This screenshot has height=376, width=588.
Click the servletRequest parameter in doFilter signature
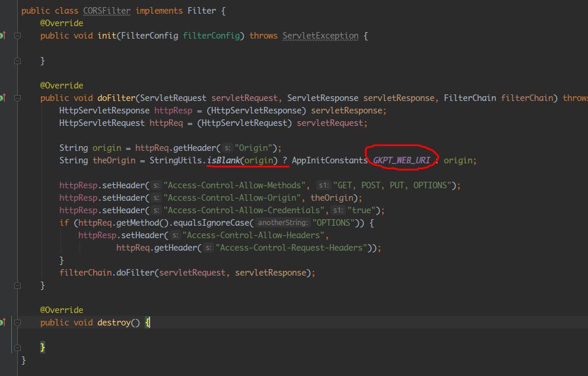coord(244,98)
